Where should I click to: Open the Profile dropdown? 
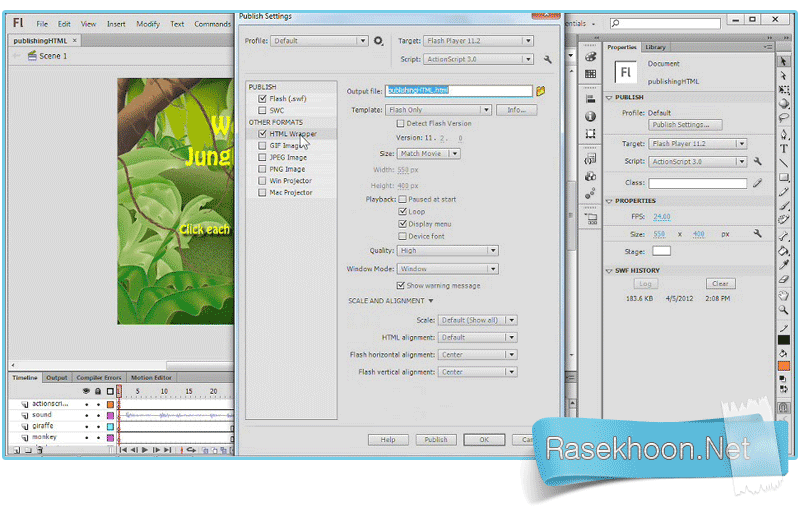click(x=319, y=41)
